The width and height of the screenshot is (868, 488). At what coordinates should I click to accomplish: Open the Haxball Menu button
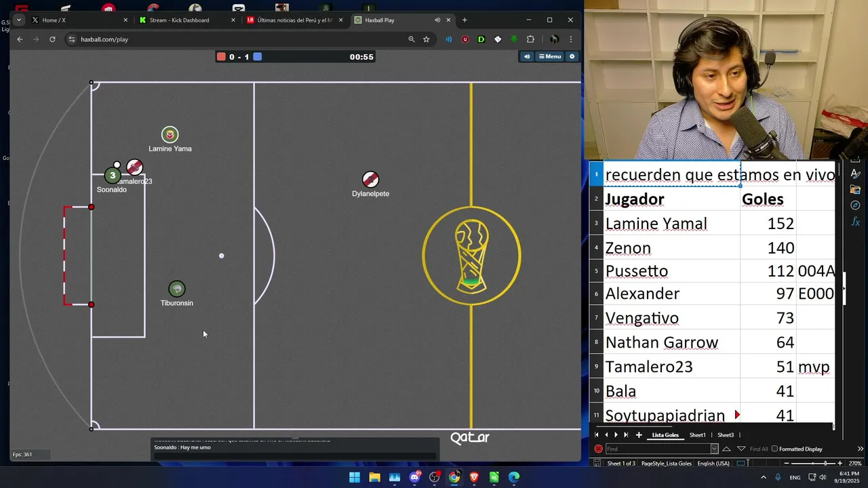tap(550, 56)
